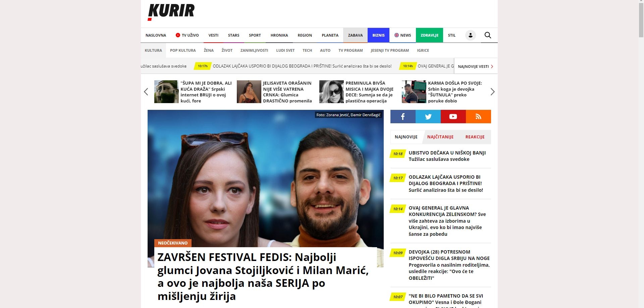Viewport: 644px width, 308px height.
Task: Open UBISTVO DEČAKA U NIŠKOJ BANJI story
Action: (x=447, y=156)
